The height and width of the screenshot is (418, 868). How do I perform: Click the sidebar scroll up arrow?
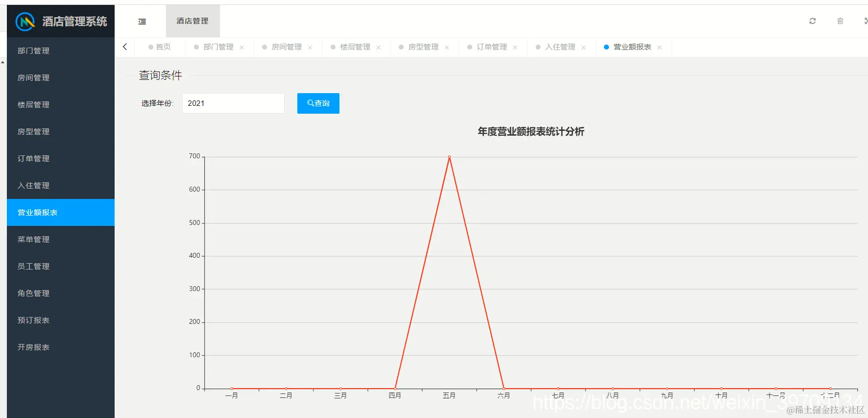coord(3,63)
